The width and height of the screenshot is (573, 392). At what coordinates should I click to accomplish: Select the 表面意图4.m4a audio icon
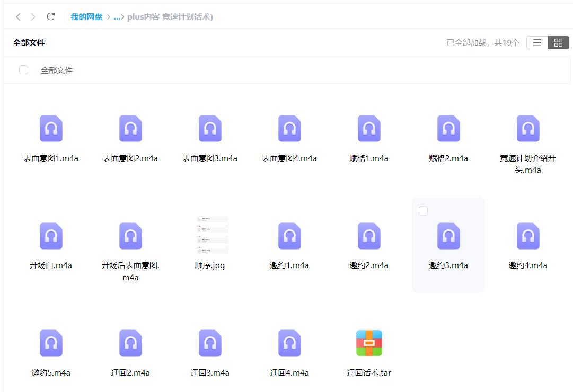[289, 129]
